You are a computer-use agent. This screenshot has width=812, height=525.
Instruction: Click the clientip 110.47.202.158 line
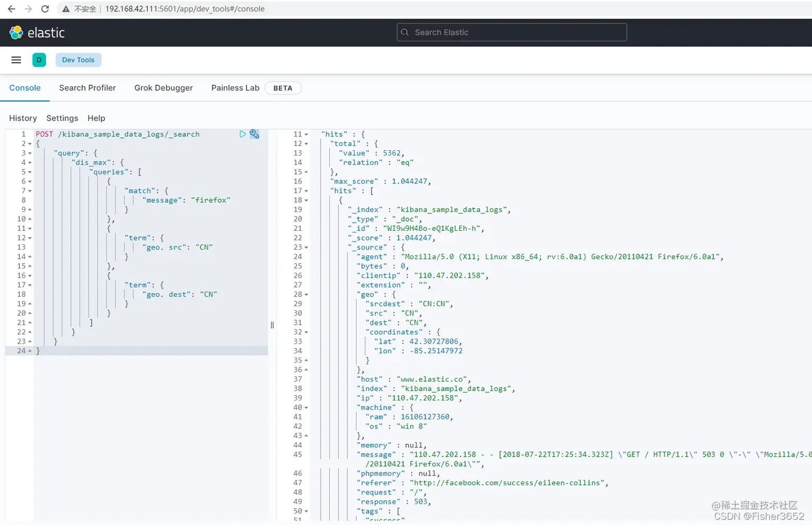pyautogui.click(x=422, y=275)
